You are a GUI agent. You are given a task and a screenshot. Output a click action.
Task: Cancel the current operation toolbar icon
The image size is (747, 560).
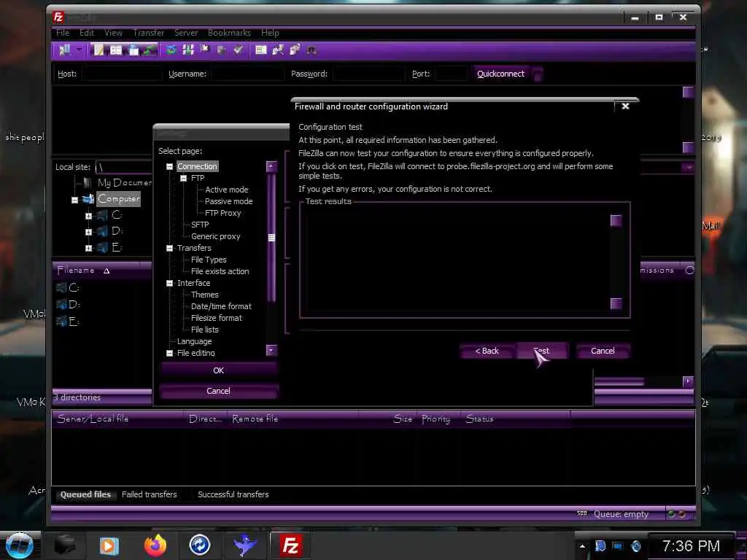pos(205,50)
